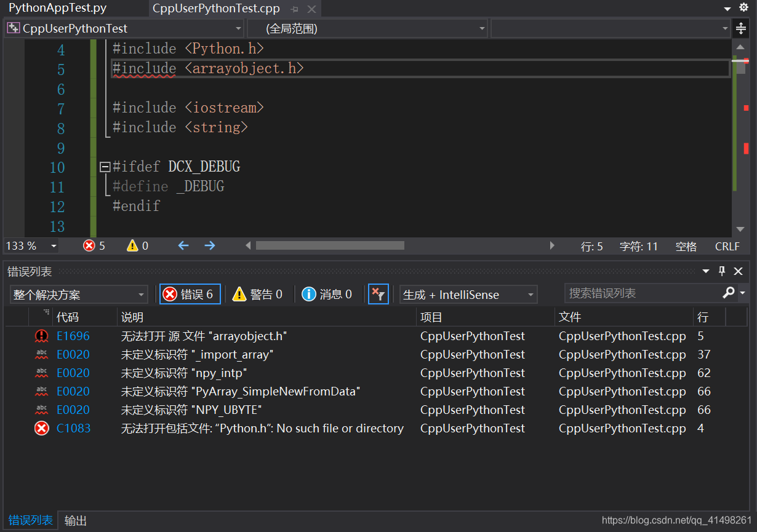Open the 133 % zoom dropdown
This screenshot has height=532, width=757.
tap(32, 246)
